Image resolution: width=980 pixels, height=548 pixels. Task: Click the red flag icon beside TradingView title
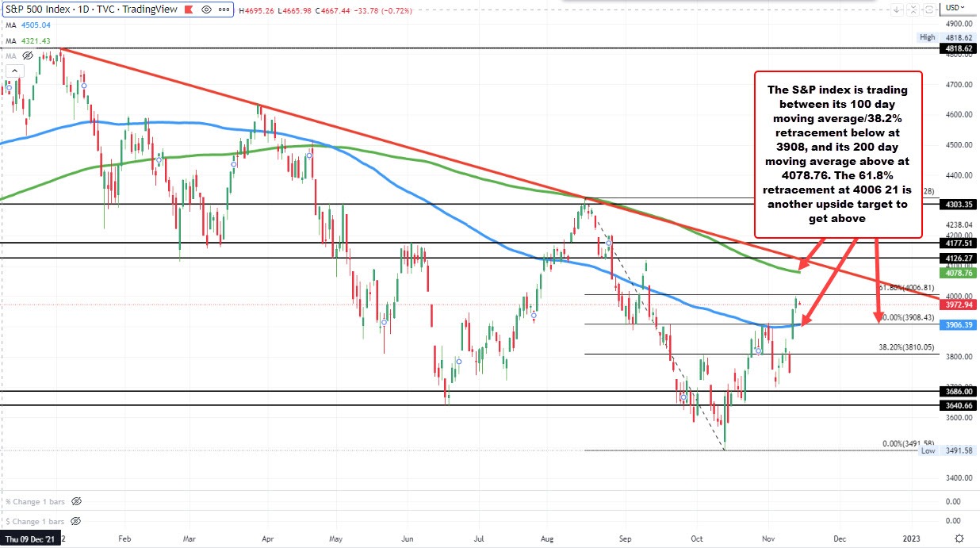189,10
